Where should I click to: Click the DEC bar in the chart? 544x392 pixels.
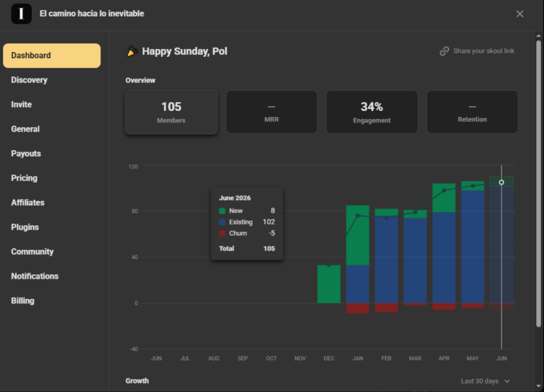click(x=329, y=284)
